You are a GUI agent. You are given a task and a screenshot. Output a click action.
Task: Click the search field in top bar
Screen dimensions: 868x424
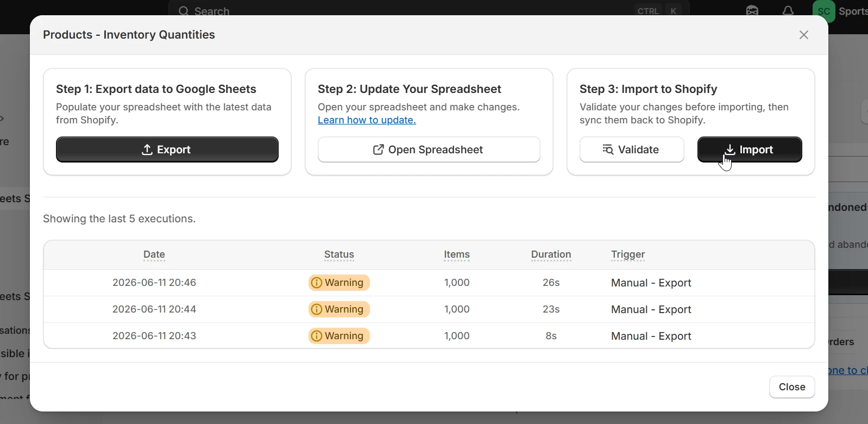[429, 9]
